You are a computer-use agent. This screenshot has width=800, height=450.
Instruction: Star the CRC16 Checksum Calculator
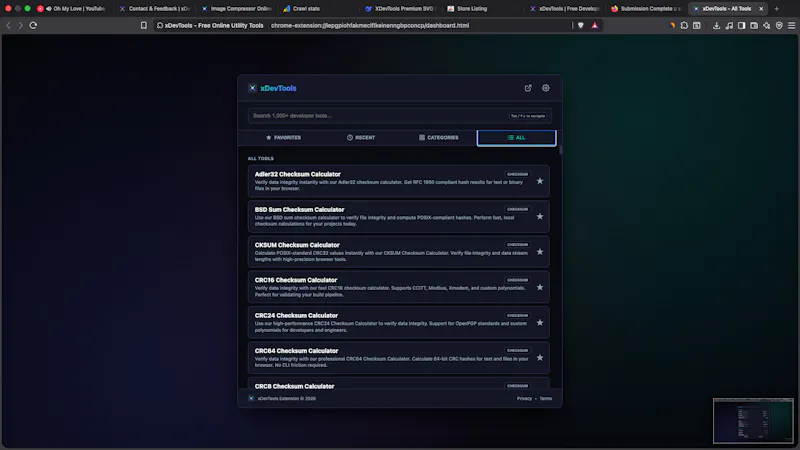click(540, 287)
